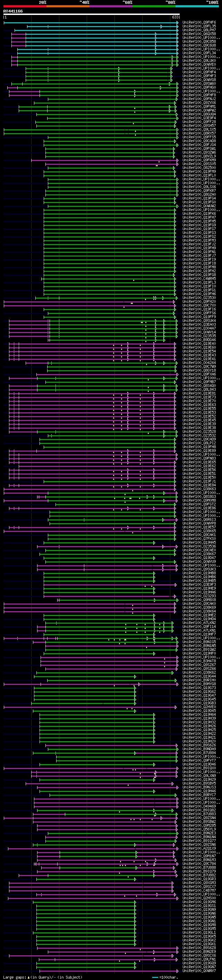Screen dimensions: 222x980
Task: Open hit UniRef100_Q9CAD8
Action: (199, 141)
